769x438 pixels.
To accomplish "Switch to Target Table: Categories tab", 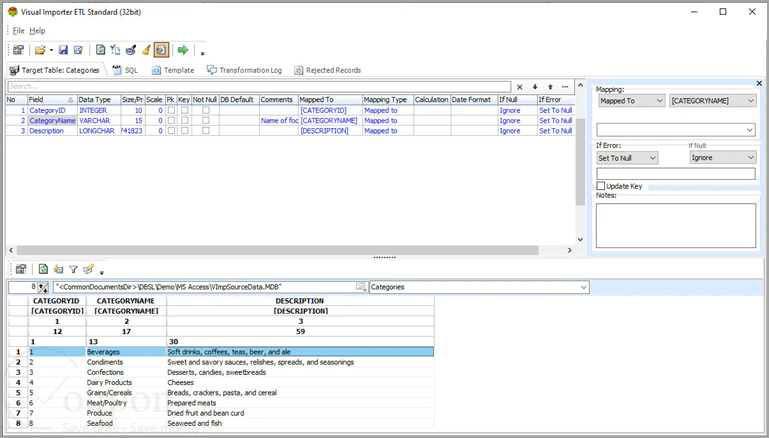I will [54, 70].
